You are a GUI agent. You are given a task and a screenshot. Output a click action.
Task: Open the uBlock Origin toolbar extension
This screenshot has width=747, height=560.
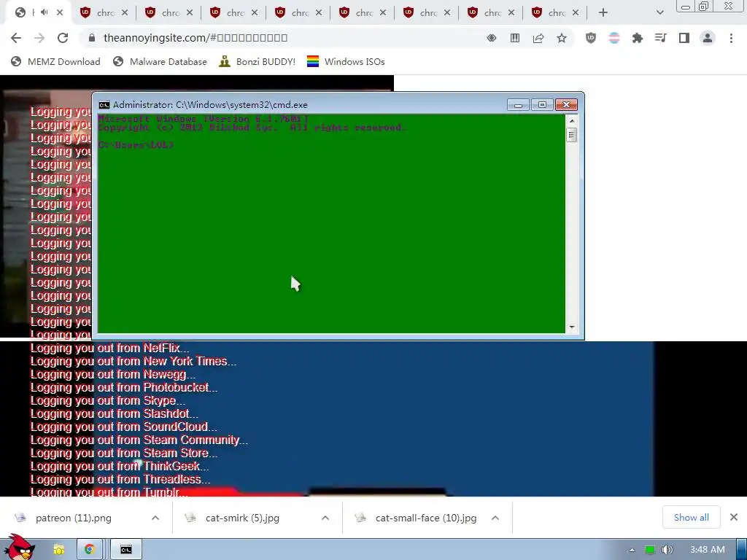[591, 38]
